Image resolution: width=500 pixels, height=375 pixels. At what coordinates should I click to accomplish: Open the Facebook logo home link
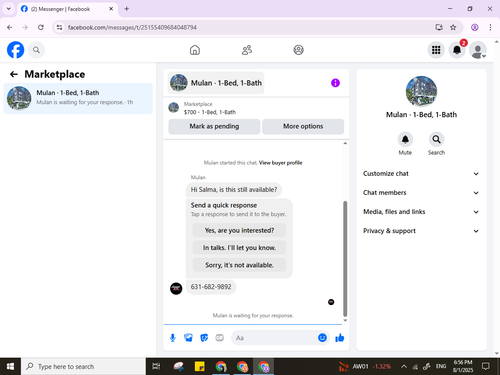pyautogui.click(x=16, y=50)
